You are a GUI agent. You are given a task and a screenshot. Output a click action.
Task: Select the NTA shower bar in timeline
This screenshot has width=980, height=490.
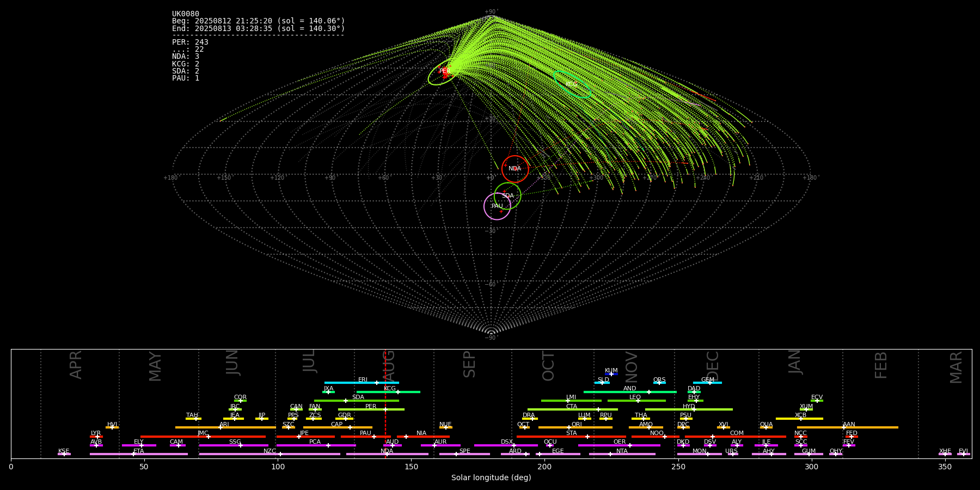[622, 454]
